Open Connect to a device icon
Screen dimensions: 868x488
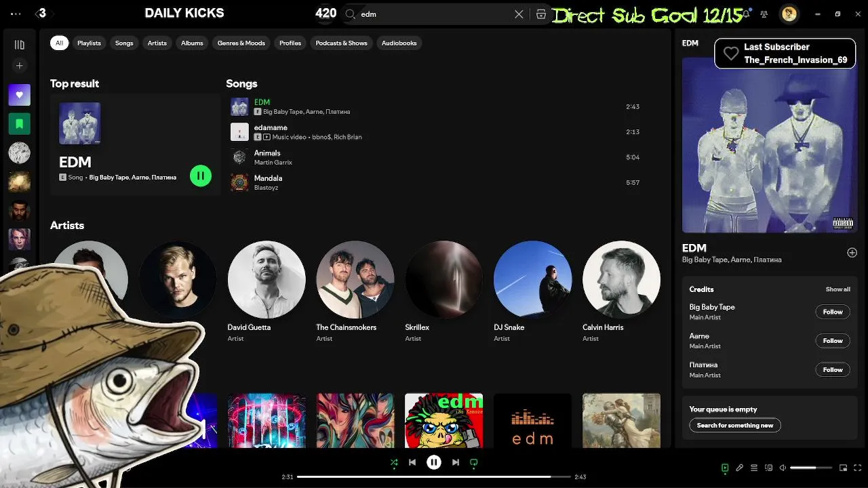[768, 468]
